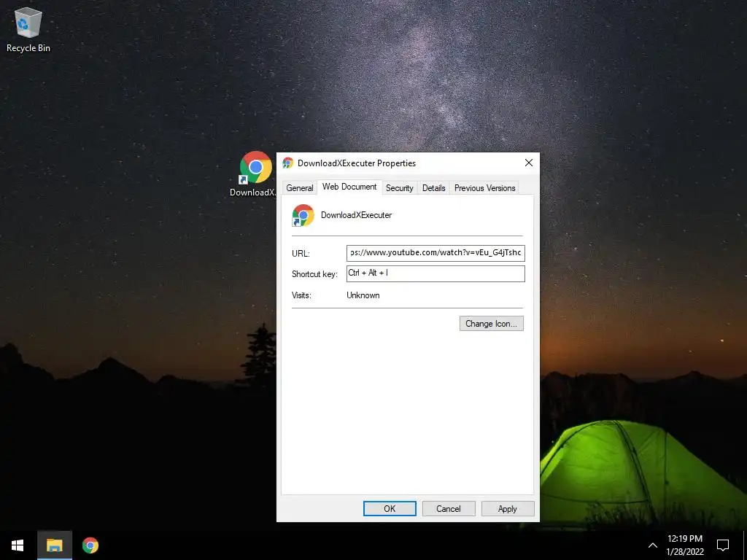The height and width of the screenshot is (560, 747).
Task: Switch to the Security tab
Action: 399,188
